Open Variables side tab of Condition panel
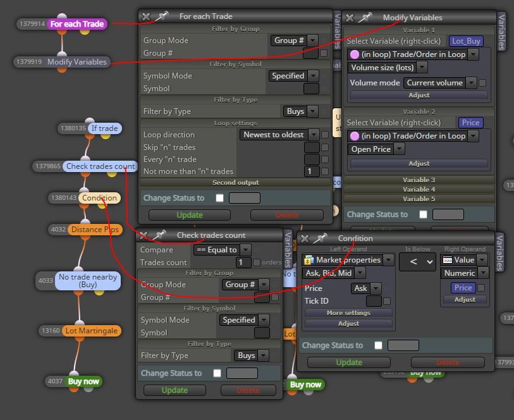 500,253
